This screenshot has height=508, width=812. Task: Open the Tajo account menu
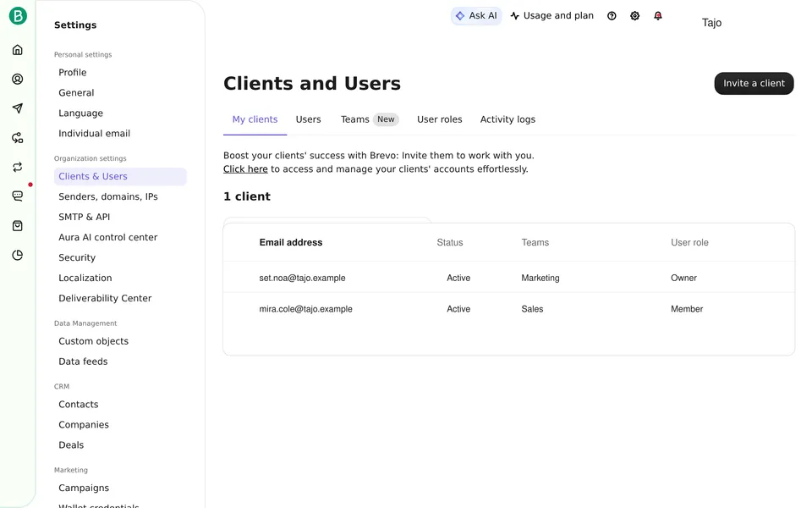(x=711, y=22)
